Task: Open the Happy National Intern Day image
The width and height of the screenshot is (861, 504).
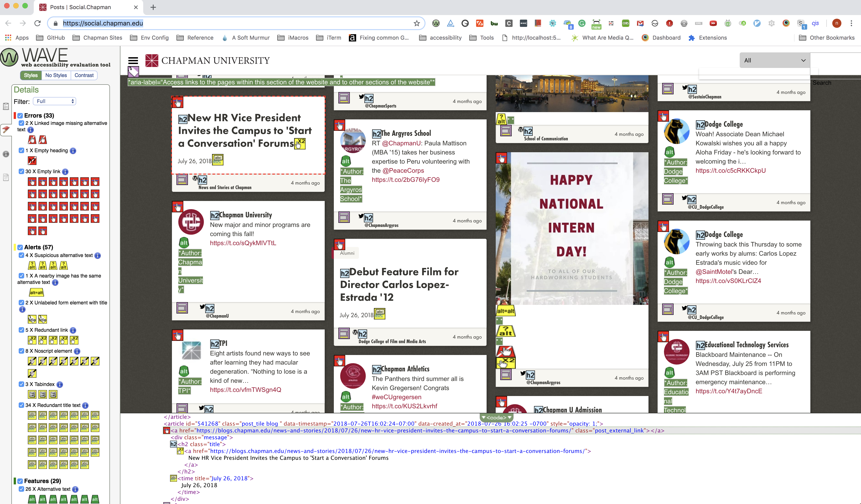Action: point(572,228)
